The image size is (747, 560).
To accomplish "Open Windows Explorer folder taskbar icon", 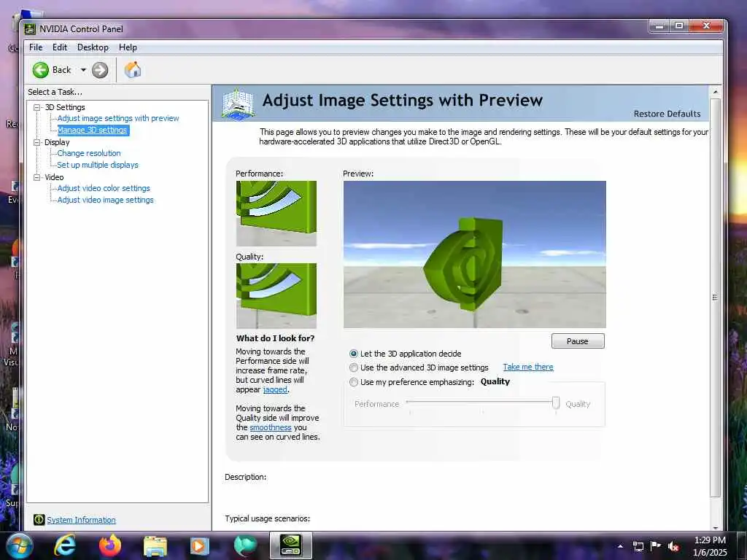I will coord(155,546).
